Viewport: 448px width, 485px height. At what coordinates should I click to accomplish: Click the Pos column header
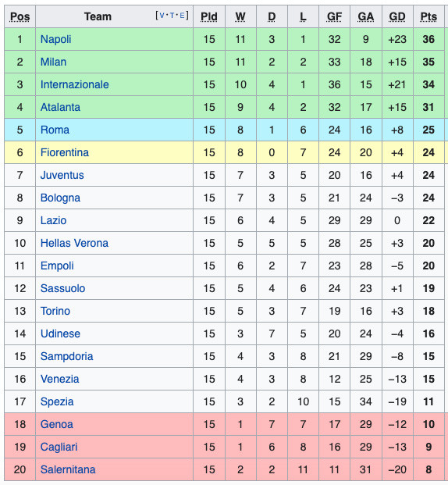[x=20, y=16]
